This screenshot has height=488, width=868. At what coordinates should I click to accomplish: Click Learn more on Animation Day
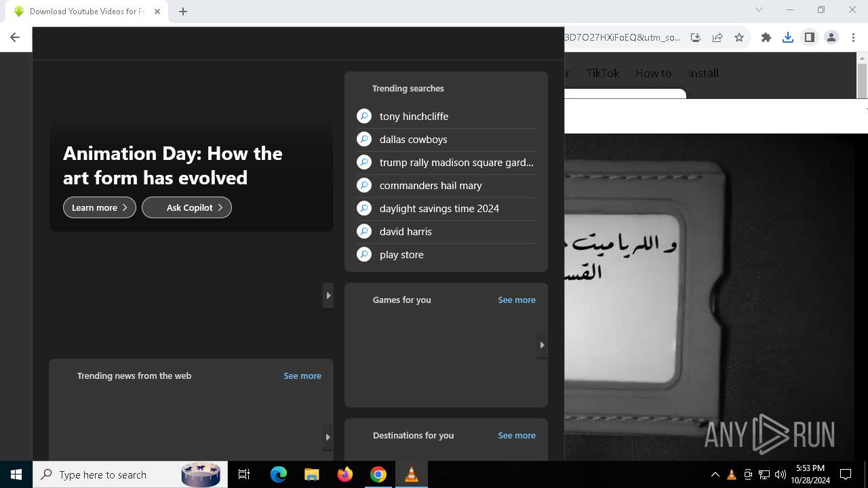(x=100, y=207)
